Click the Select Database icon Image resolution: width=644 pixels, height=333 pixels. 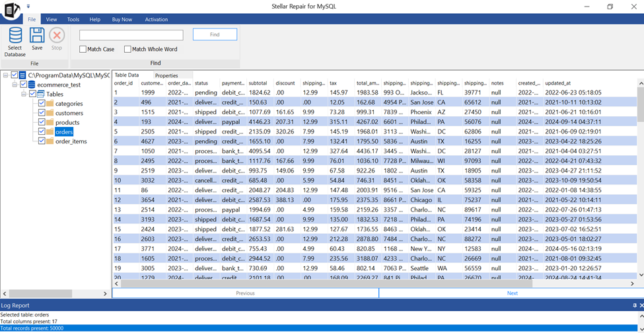[15, 35]
